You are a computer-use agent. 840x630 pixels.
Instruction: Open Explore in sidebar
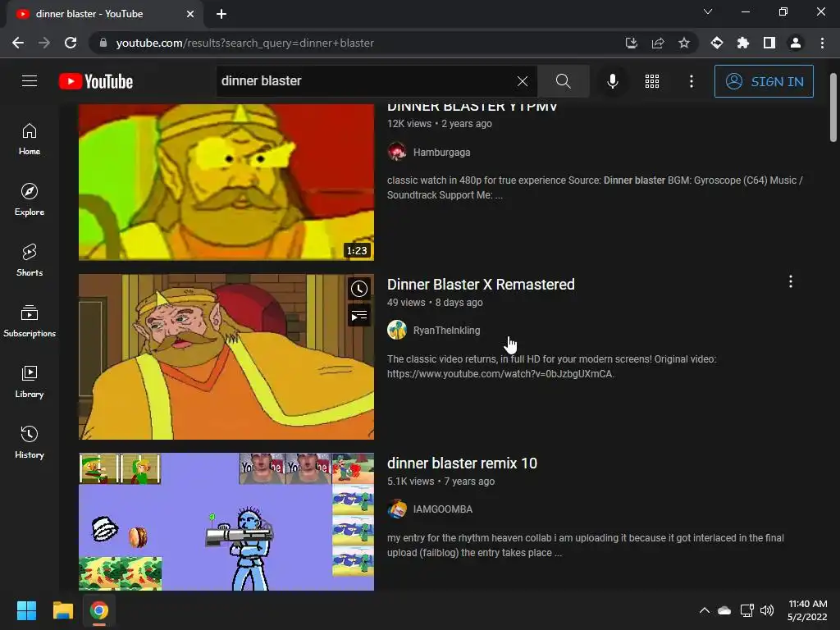30,199
